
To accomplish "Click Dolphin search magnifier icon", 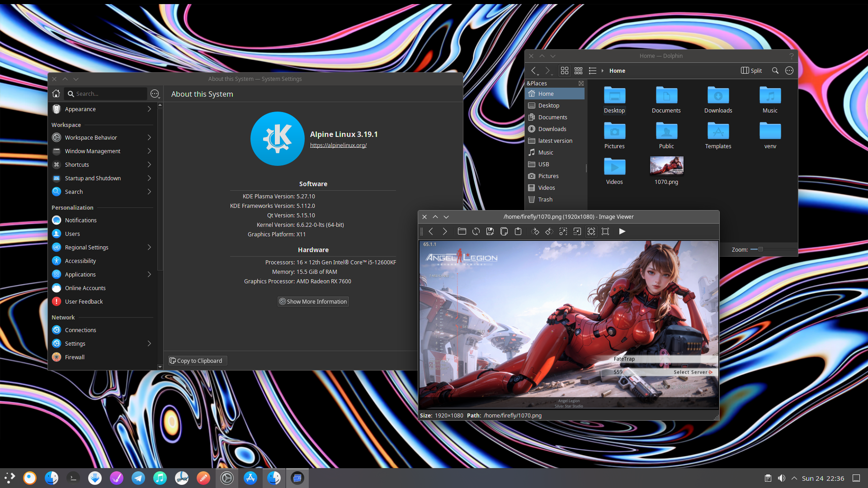I will coord(775,70).
